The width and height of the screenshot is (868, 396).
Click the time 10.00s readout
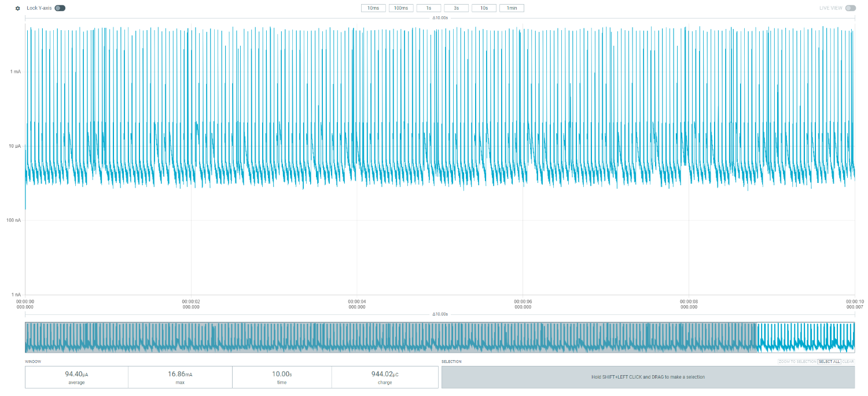(282, 377)
